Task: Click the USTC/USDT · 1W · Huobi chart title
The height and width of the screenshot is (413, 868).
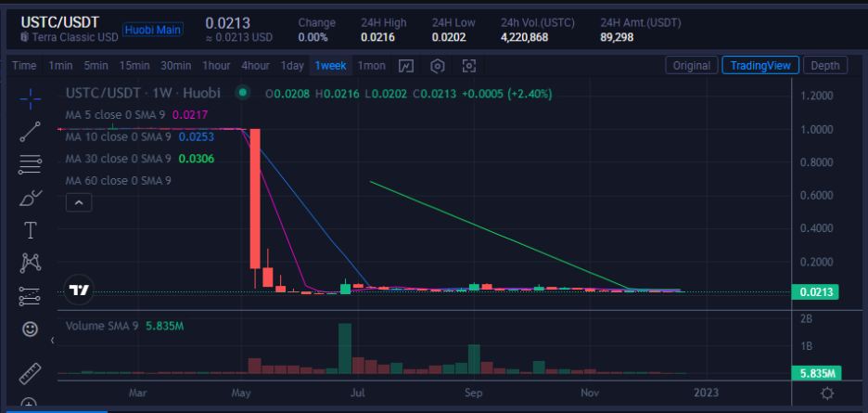Action: pos(143,93)
